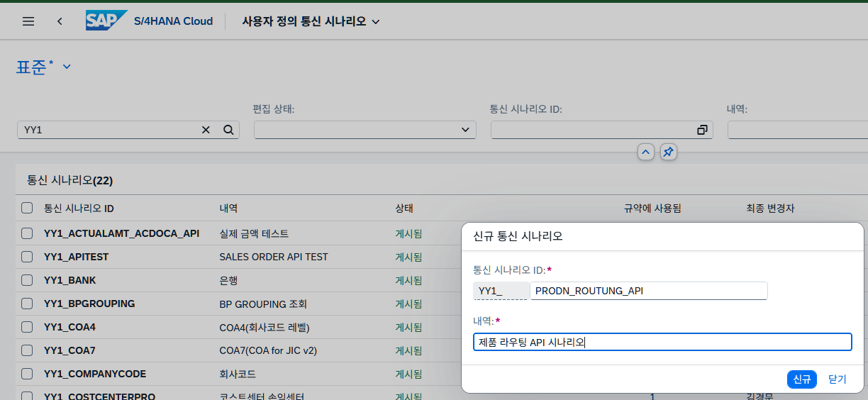868x400 pixels.
Task: Select checkbox for YY1_COMPANYCODE row
Action: [27, 374]
